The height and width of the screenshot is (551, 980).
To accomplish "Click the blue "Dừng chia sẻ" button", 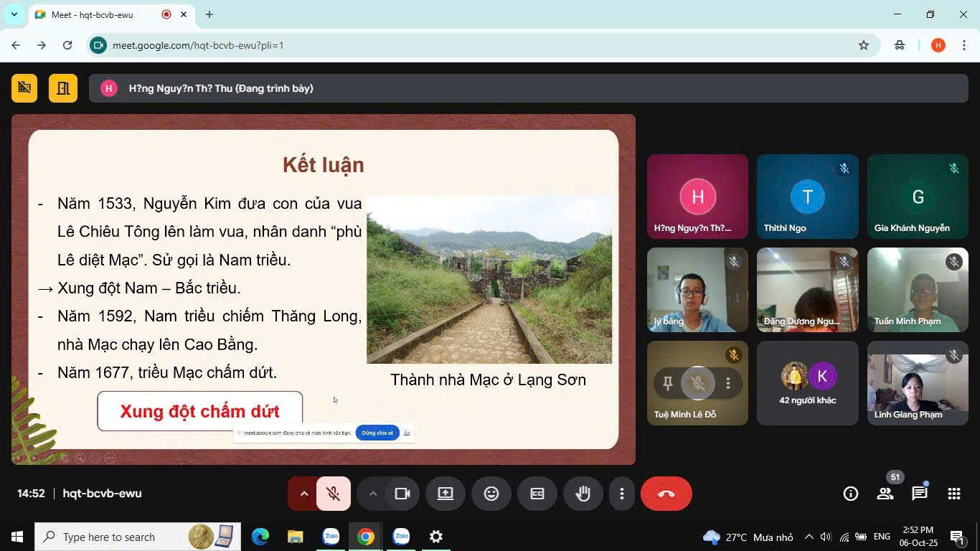I will tap(377, 433).
